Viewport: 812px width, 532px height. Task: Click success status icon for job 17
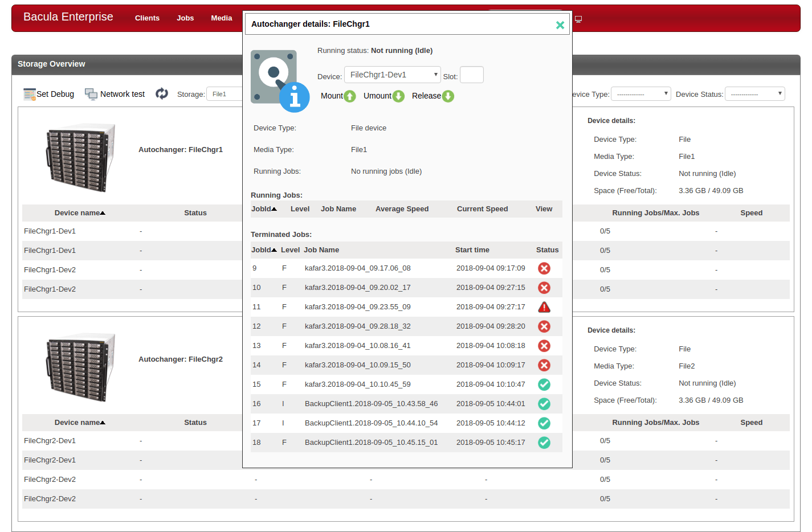click(x=544, y=423)
